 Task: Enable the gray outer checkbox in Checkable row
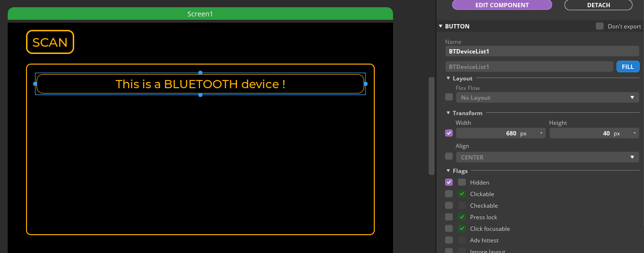449,205
